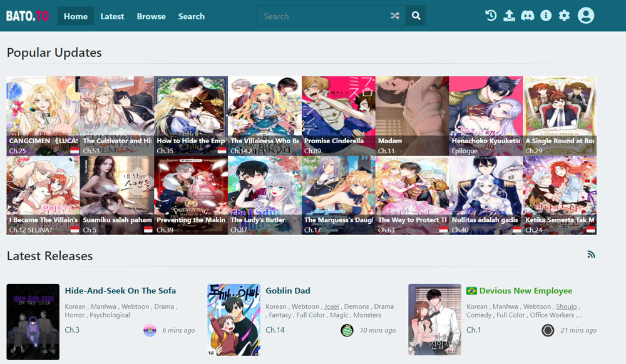Open Ch.1 of Devious New Employee
The image size is (626, 364).
pos(474,330)
